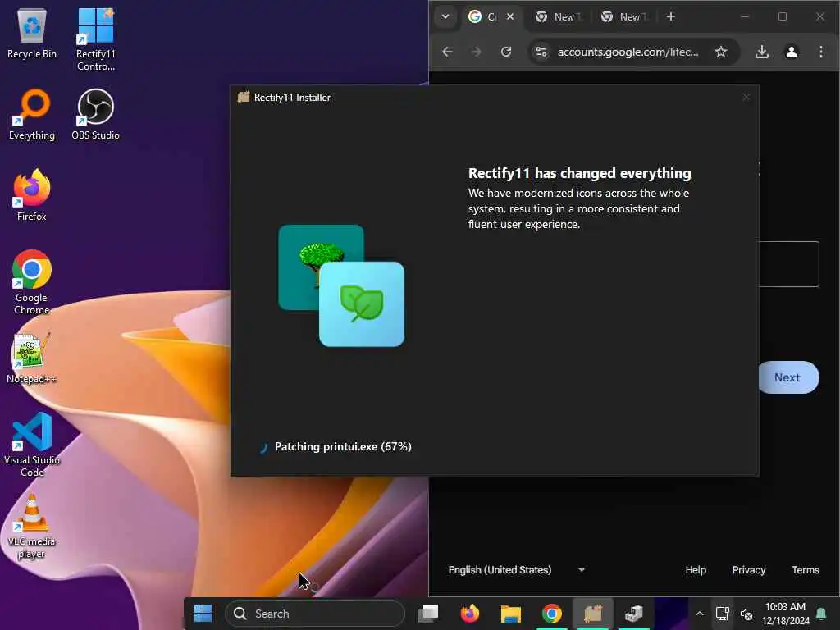Open Chrome downloads icon
This screenshot has height=630, width=840.
click(762, 52)
